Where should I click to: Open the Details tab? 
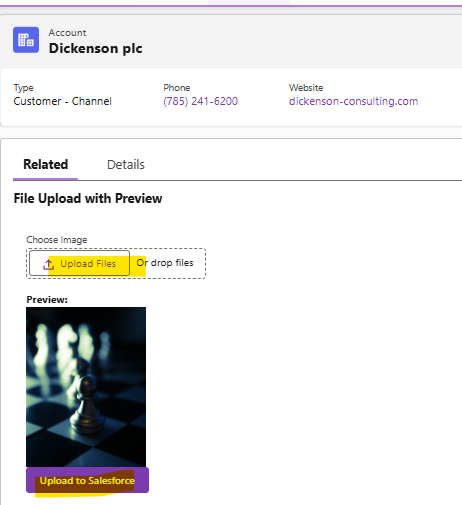126,165
